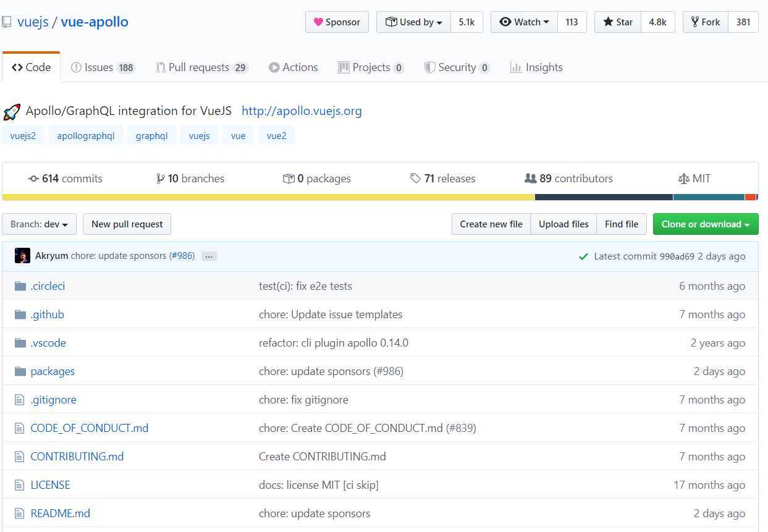Screen dimensions: 768x532
Task: Click the packages folder icon
Action: (x=20, y=371)
